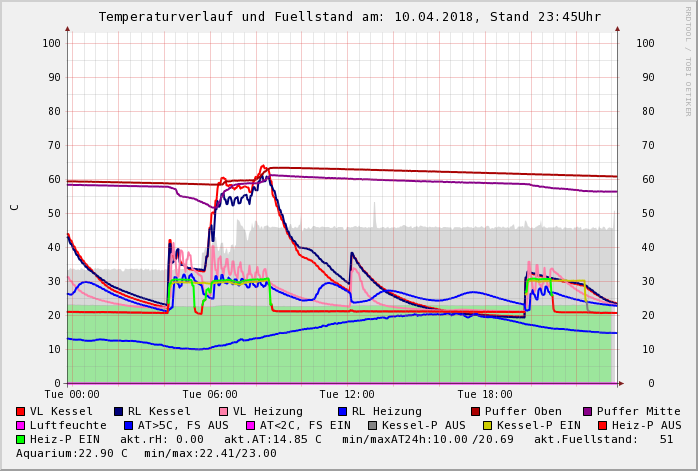Viewport: 698px width, 471px height.
Task: Click the dark red Puffer Oben swatch
Action: (x=475, y=411)
